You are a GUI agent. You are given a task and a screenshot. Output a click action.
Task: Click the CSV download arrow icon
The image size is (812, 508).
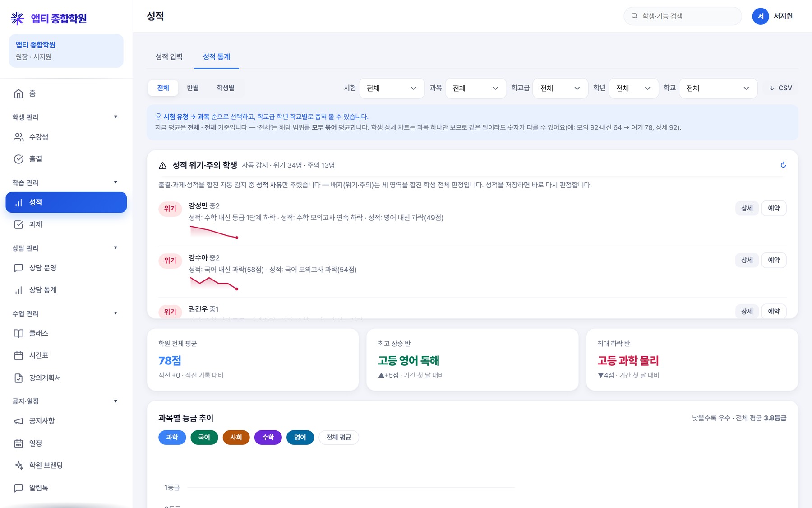pos(772,88)
